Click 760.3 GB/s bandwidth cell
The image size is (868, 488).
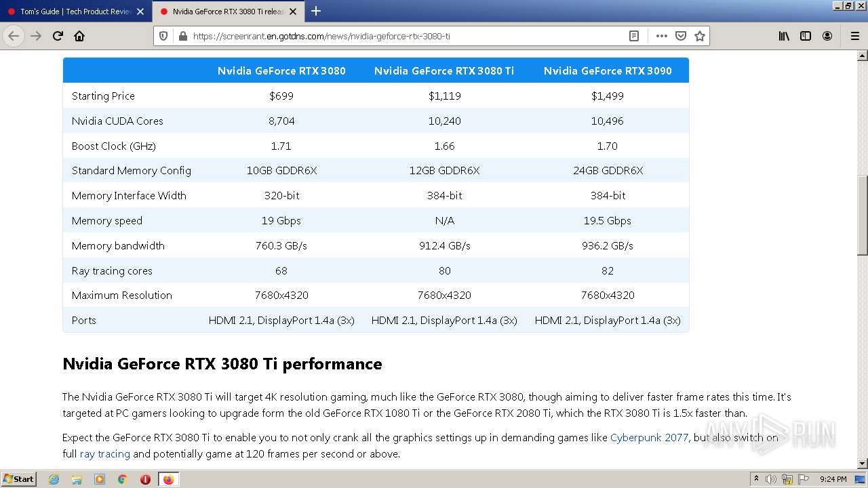pyautogui.click(x=281, y=246)
